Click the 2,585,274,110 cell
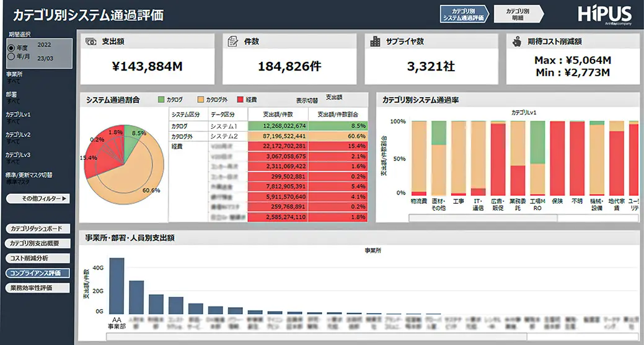This screenshot has height=345, width=644. click(278, 217)
